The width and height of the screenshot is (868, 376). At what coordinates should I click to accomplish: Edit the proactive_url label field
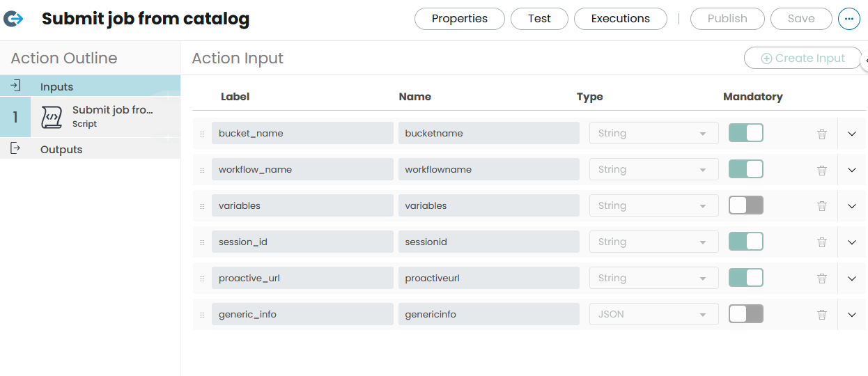pyautogui.click(x=302, y=278)
